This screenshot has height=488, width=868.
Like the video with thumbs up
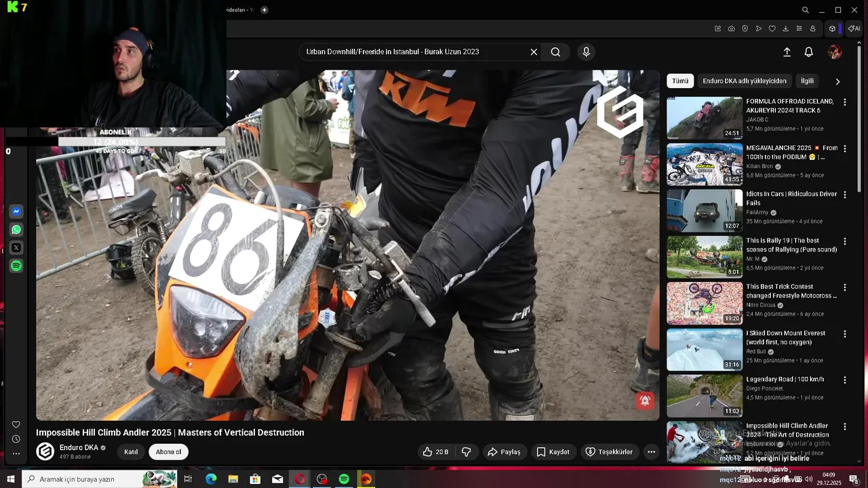tap(435, 452)
